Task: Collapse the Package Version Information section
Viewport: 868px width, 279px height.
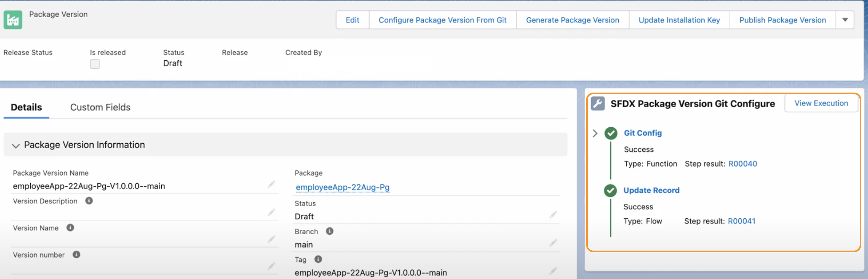Action: (15, 145)
